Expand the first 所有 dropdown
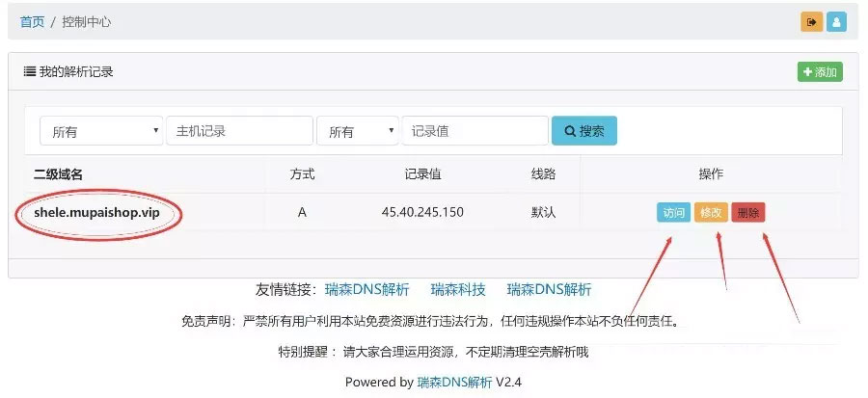Image resolution: width=868 pixels, height=398 pixels. tap(101, 131)
